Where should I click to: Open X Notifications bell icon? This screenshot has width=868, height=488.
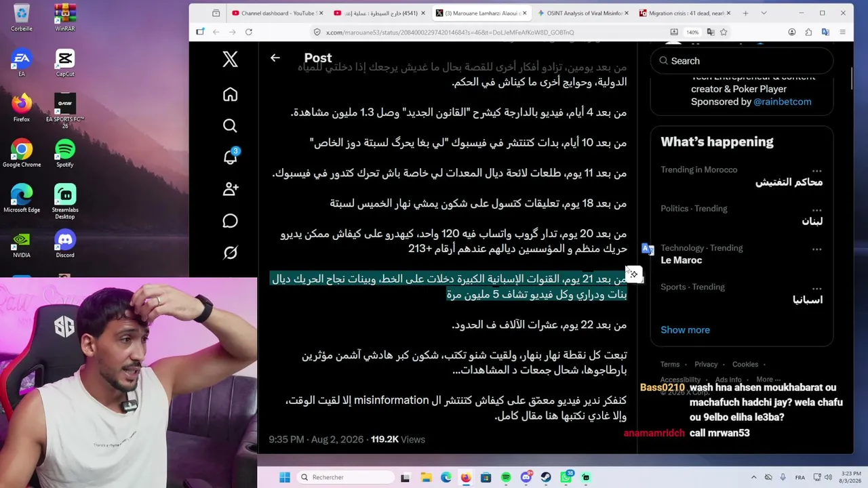tap(231, 157)
